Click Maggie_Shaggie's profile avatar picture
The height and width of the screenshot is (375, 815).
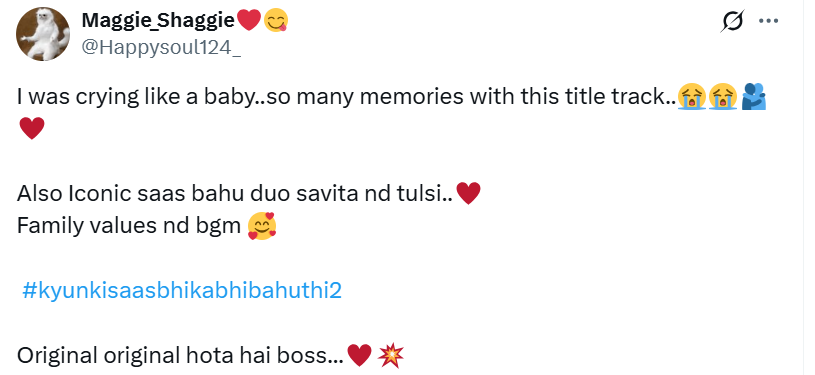43,34
